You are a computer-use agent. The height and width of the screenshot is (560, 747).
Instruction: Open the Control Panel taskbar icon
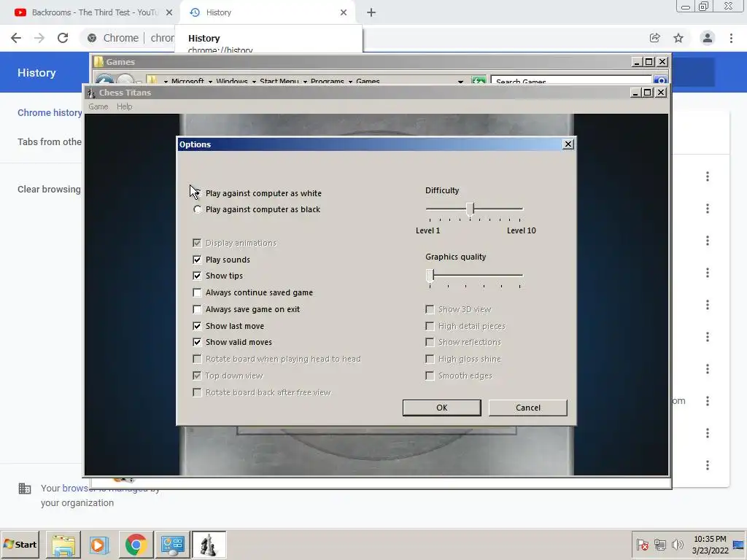point(172,545)
